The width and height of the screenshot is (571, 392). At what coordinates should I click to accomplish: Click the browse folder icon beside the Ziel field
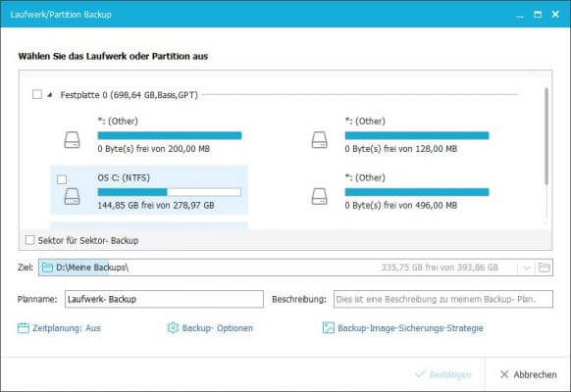[x=545, y=268]
